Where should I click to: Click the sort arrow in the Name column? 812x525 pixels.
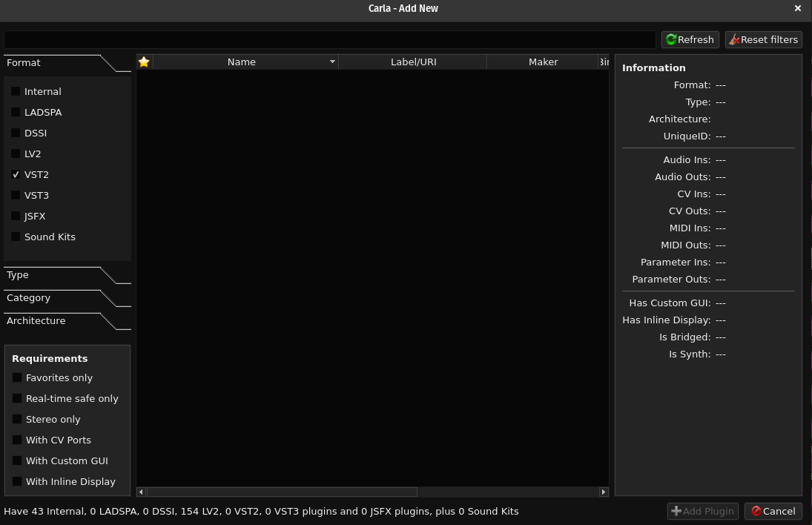332,62
